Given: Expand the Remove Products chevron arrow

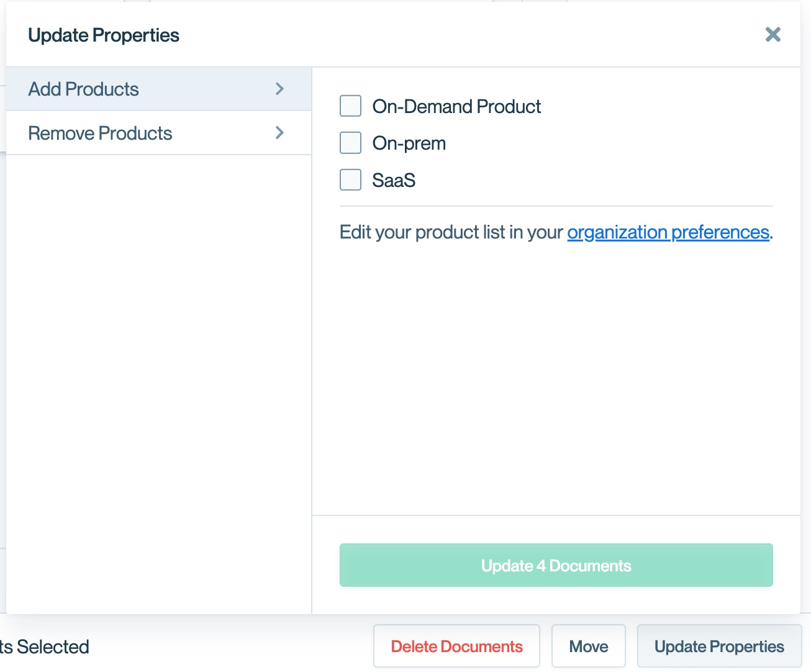Looking at the screenshot, I should point(279,132).
